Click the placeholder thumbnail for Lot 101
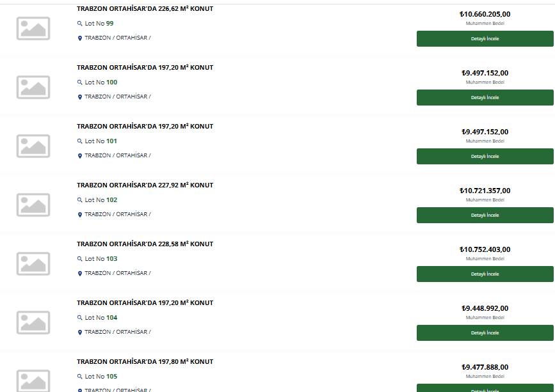Viewport: 555px width, 392px height. (x=33, y=146)
